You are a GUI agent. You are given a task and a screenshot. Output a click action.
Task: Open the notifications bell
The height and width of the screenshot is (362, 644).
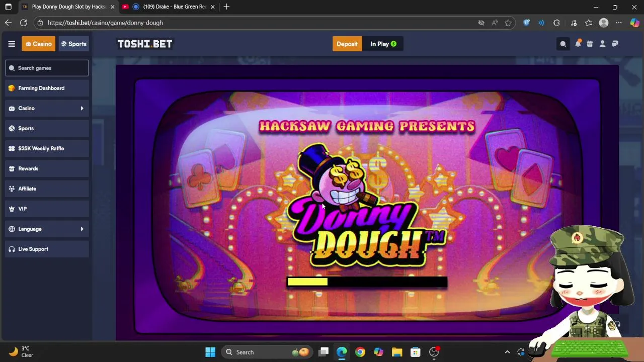578,43
